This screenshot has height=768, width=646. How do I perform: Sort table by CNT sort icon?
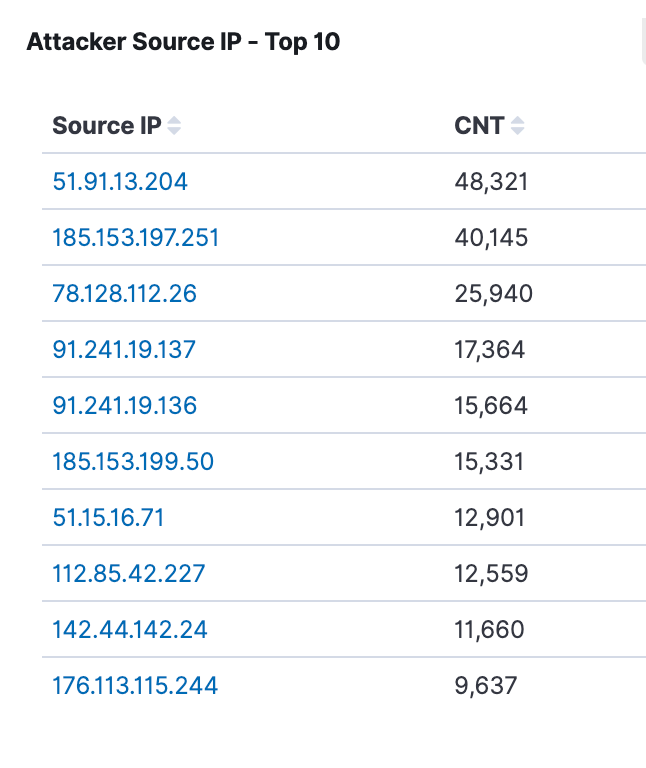[x=517, y=126]
